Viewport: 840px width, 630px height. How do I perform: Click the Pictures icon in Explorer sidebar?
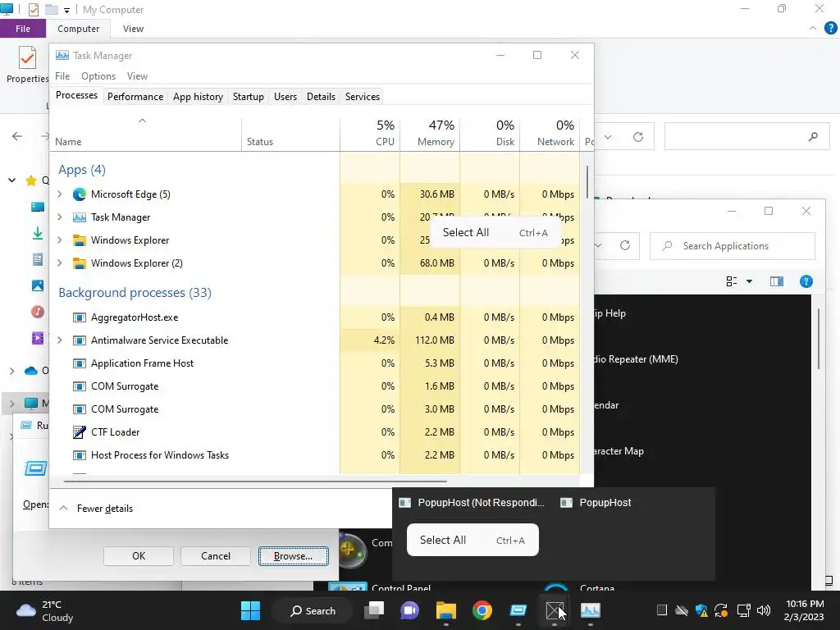tap(38, 285)
